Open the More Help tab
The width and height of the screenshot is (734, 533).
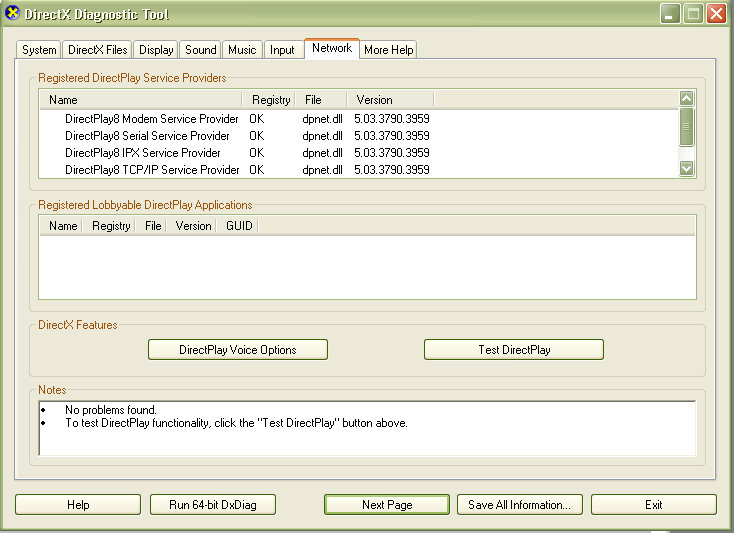tap(389, 50)
